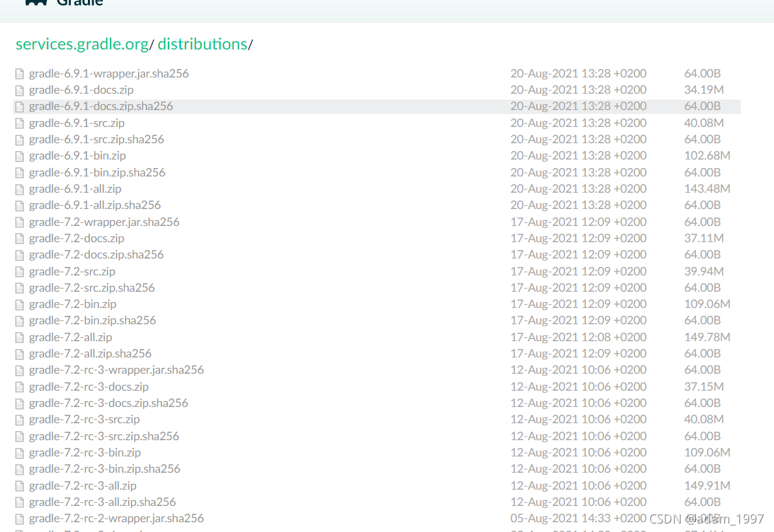Click the 17-Aug-2021 12:08 +0200 timestamp
This screenshot has height=532, width=774.
click(578, 337)
